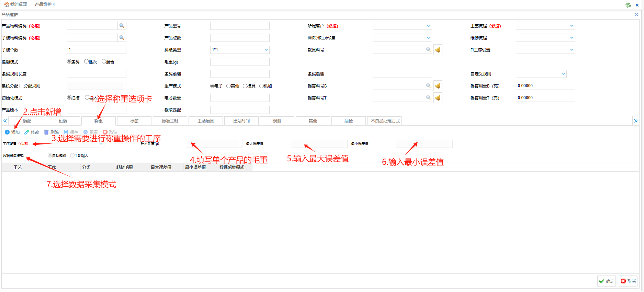This screenshot has height=292, width=644.
Task: Expand the 拼版类型 combo box showing 1*1
Action: coord(266,50)
